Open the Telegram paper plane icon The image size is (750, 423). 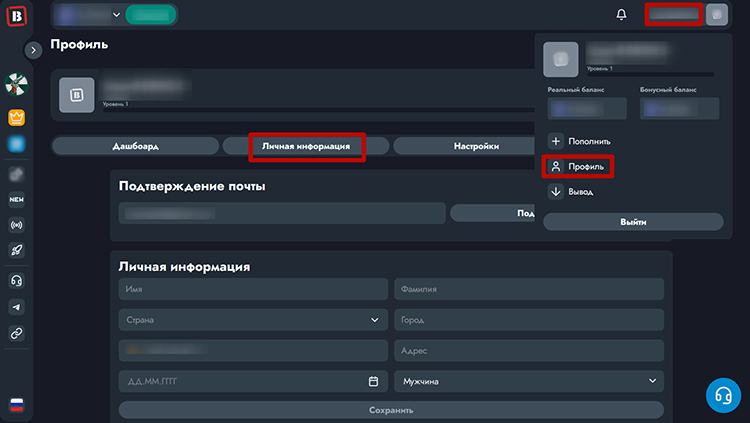pos(16,307)
